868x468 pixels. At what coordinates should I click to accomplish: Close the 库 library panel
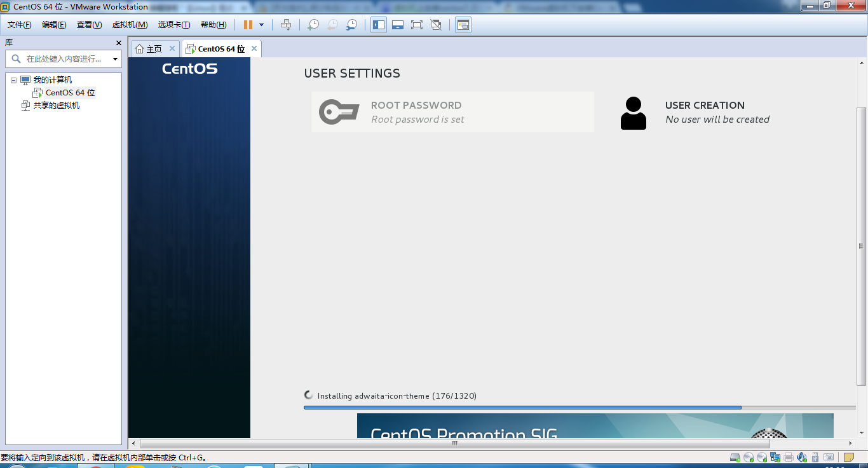click(118, 43)
